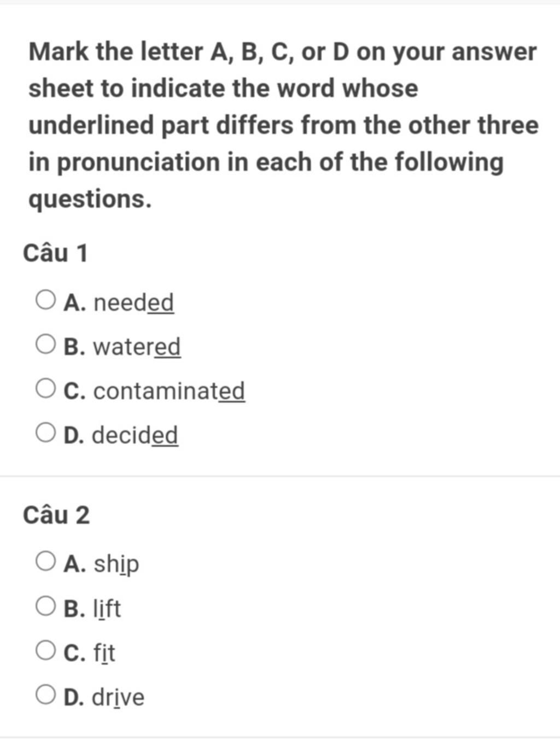Click the word "fit" answer text
Image resolution: width=560 pixels, height=741 pixels.
click(104, 652)
